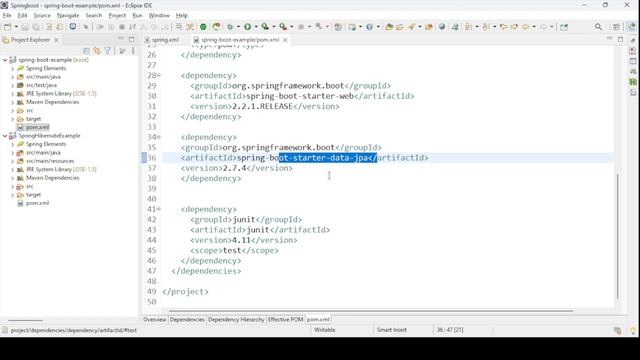640x360 pixels.
Task: Maximize the Project Explorer panel
Action: click(131, 40)
